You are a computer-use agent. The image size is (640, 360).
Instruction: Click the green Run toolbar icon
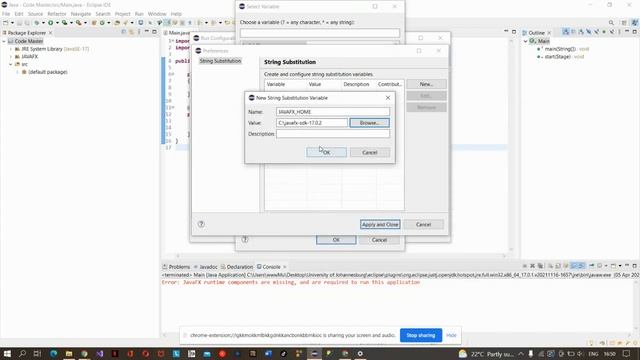[x=51, y=23]
